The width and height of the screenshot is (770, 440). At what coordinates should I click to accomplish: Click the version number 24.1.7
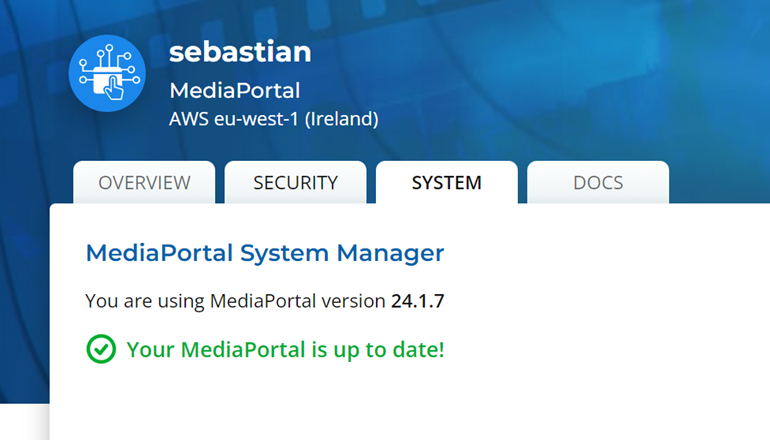[x=417, y=301]
